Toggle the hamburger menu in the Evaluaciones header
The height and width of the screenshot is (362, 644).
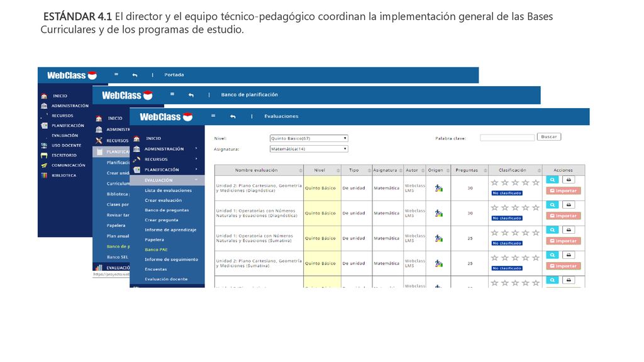(213, 116)
